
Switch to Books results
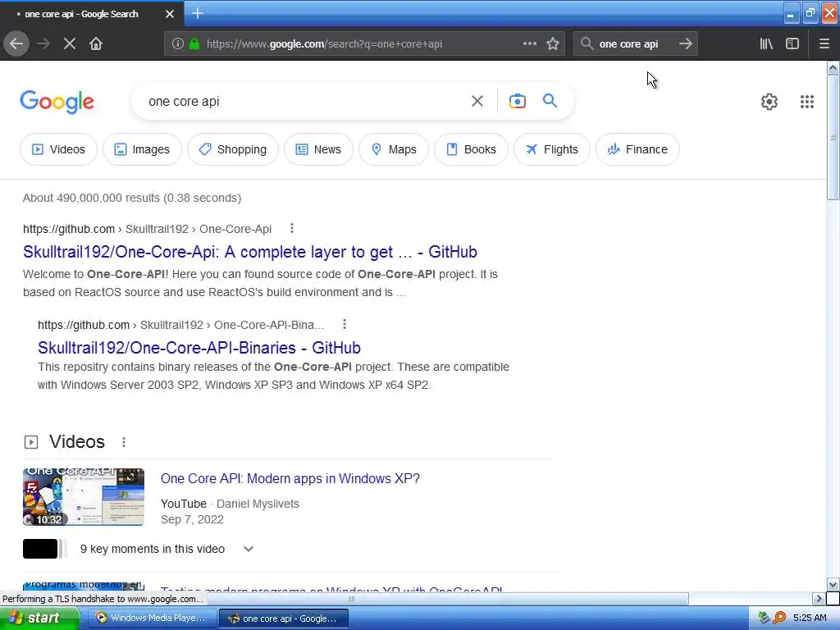coord(471,149)
